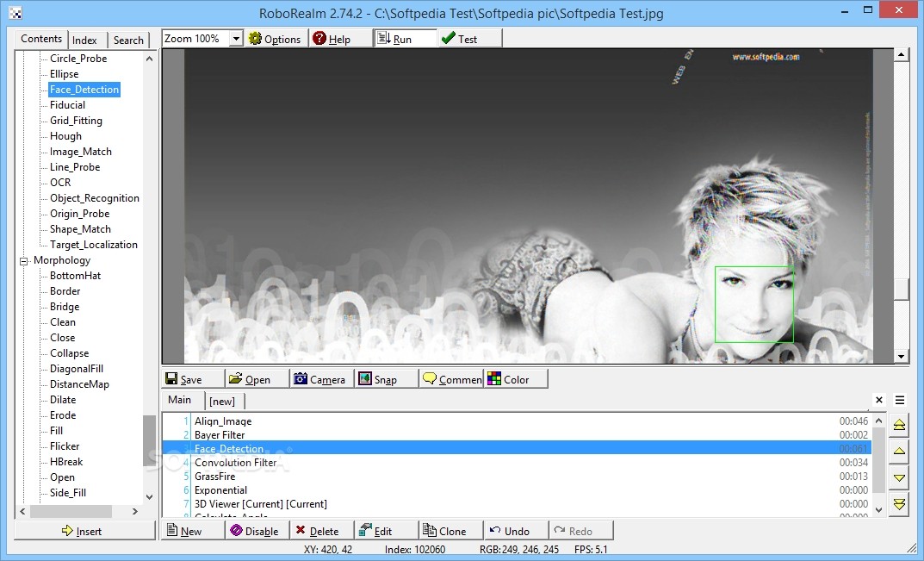Viewport: 924px width, 561px height.
Task: Select Bayer Filter pipeline row
Action: tap(516, 435)
